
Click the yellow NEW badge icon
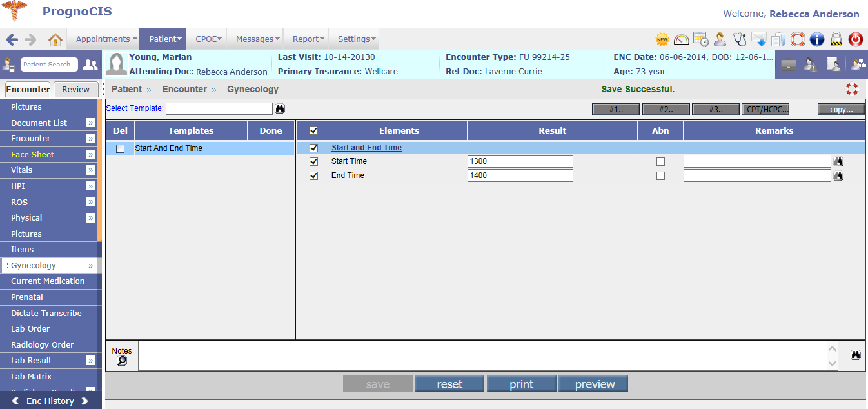tap(662, 39)
